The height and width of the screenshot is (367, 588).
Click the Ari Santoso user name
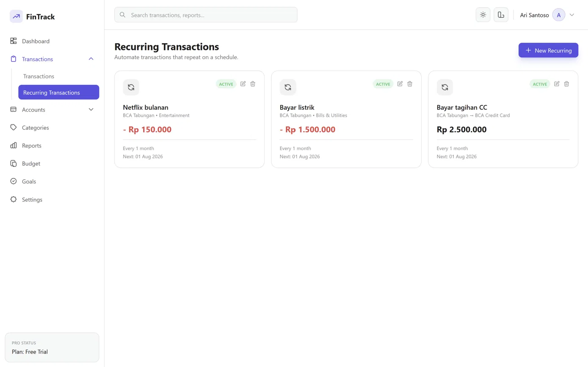point(534,15)
